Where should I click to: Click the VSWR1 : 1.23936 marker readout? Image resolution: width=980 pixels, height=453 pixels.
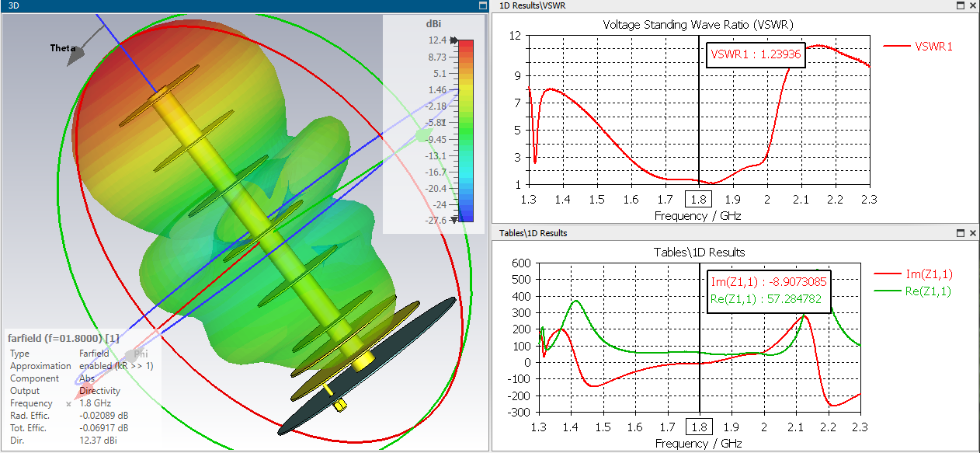point(756,56)
